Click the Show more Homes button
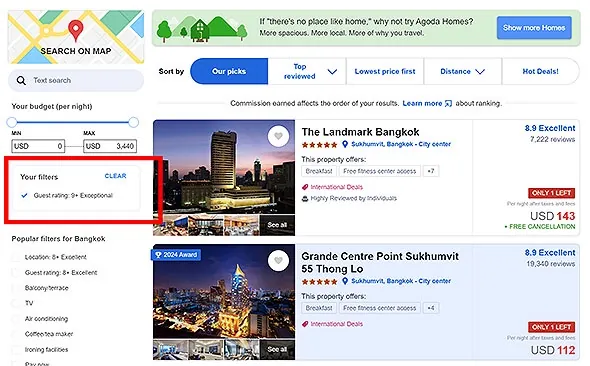Screen dimensions: 590x366 [534, 28]
